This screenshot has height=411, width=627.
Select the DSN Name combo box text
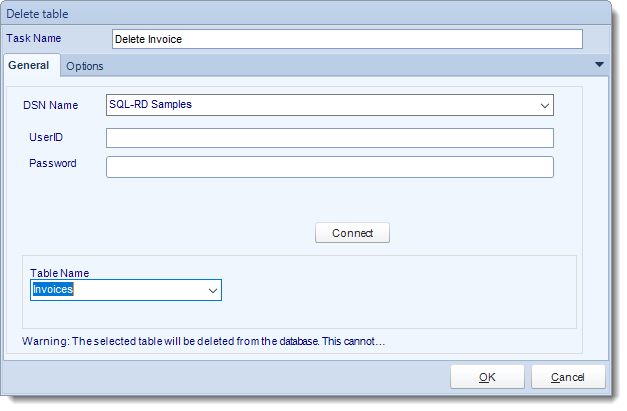coord(150,104)
